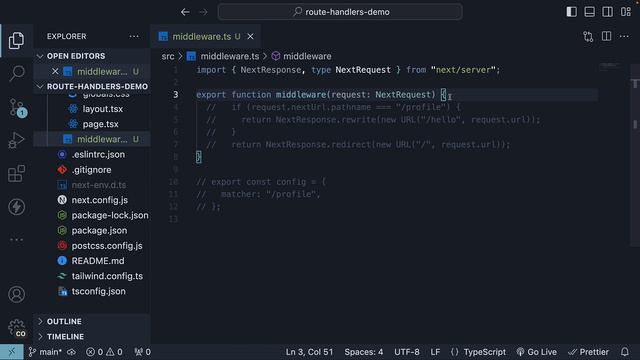Screen dimensions: 640x360
Task: Open Explorer Views and More Actions ellipsis
Action: click(134, 36)
